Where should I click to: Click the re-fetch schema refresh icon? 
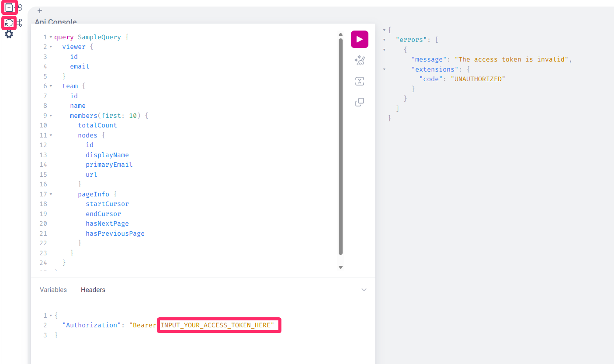(9, 23)
